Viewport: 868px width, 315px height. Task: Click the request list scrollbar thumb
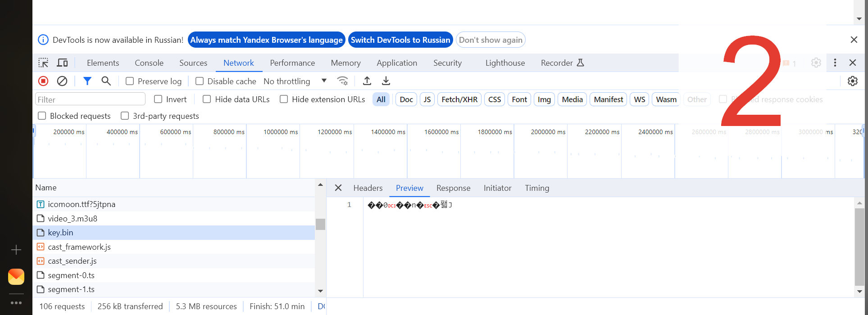coord(320,224)
